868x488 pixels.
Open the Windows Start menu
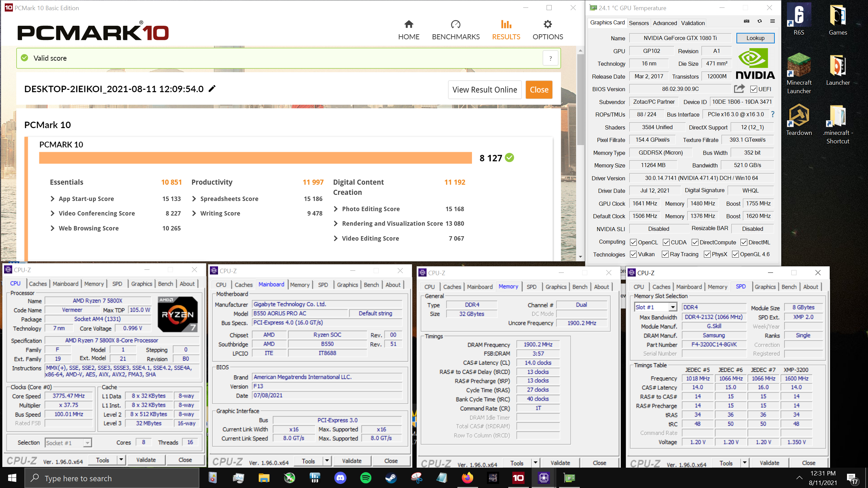[12, 478]
